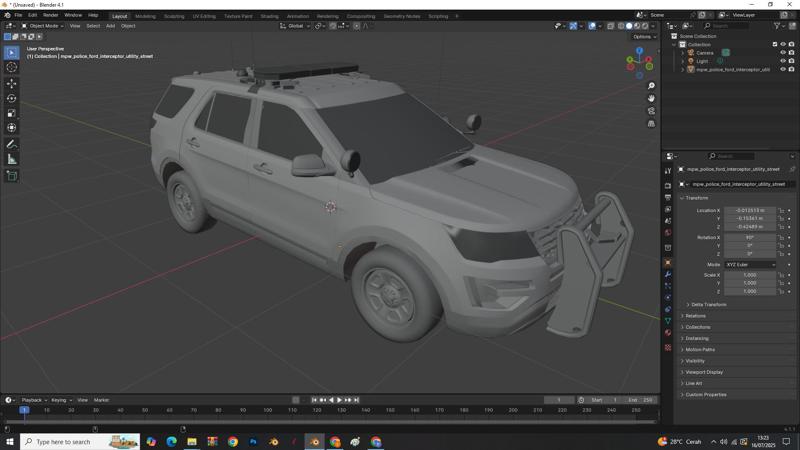Open the XYZ Euler rotation mode dropdown

pyautogui.click(x=750, y=265)
